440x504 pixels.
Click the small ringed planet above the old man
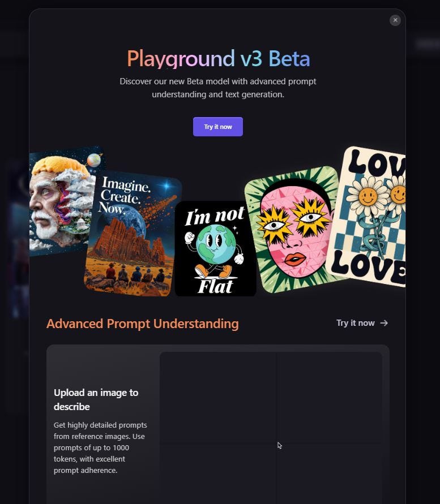point(94,160)
